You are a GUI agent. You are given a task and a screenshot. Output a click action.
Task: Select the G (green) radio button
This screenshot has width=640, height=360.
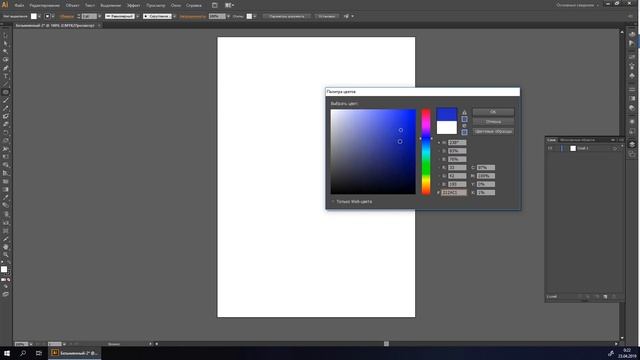[439, 176]
